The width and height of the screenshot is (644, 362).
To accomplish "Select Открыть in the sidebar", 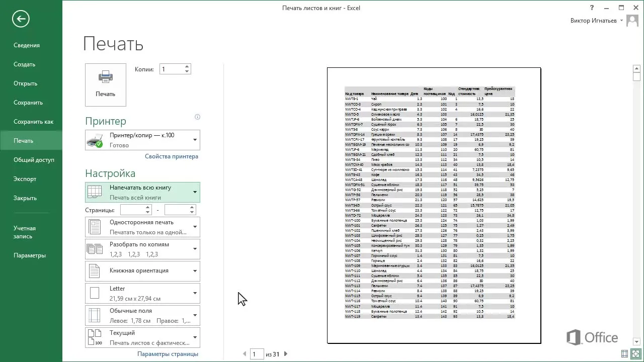I will pos(31,83).
